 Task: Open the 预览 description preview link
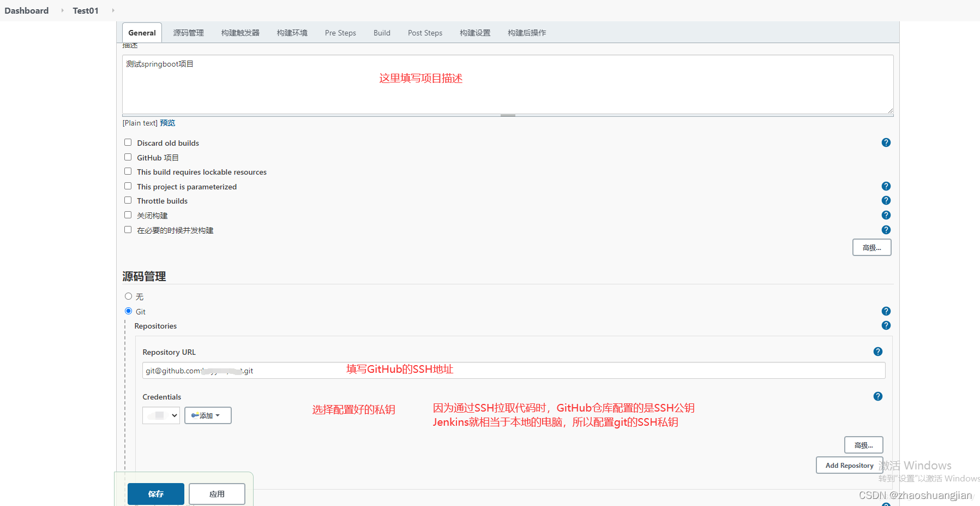167,122
